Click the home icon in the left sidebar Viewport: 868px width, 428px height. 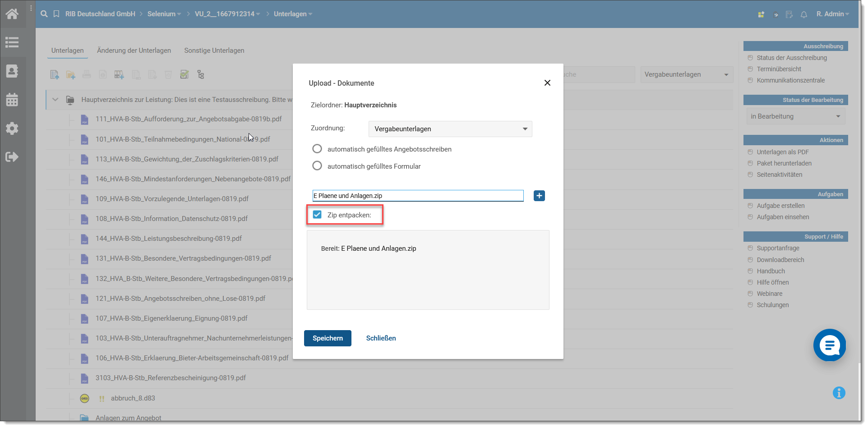(12, 14)
